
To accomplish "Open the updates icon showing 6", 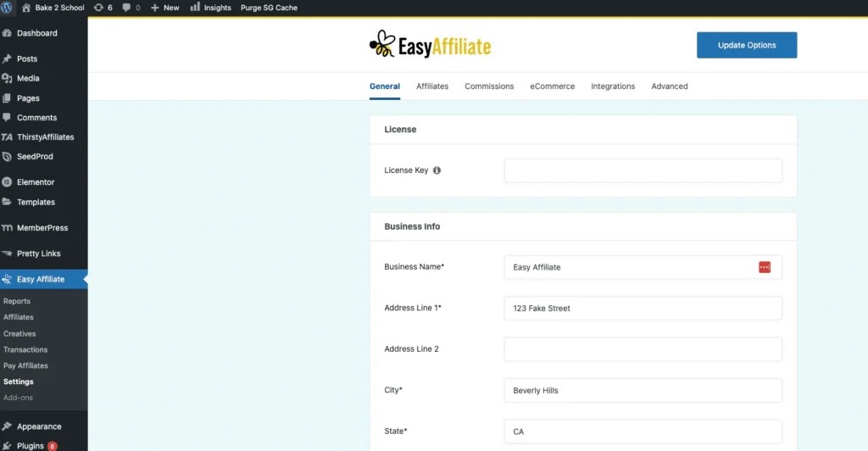I will coord(99,8).
